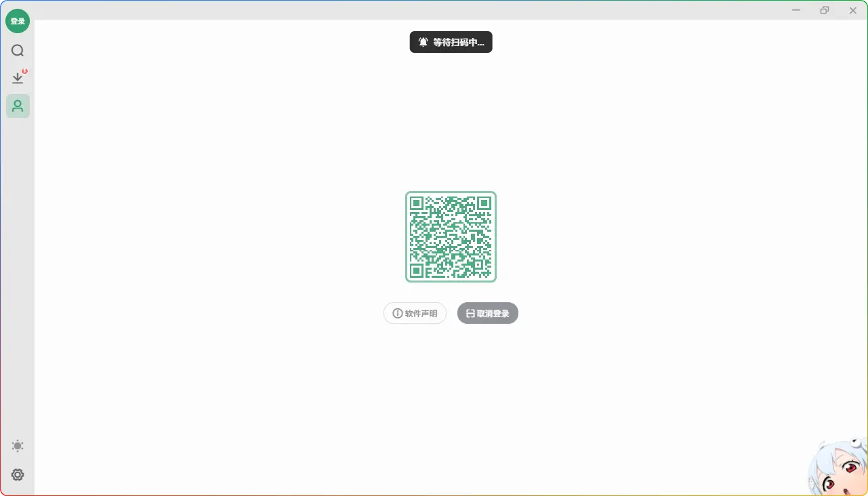Click the 等待扫码中... notification toast
This screenshot has width=868, height=496.
[451, 42]
